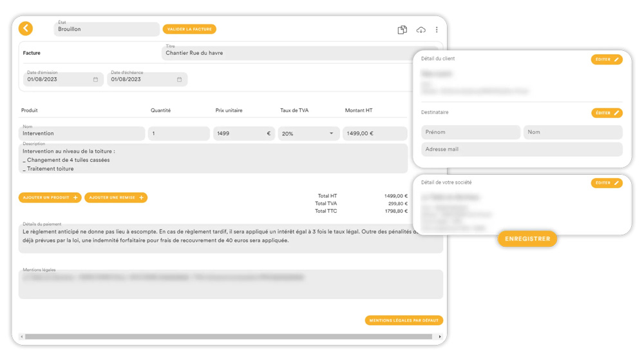Click Ajouter un produit button
The image size is (644, 361).
coord(50,197)
